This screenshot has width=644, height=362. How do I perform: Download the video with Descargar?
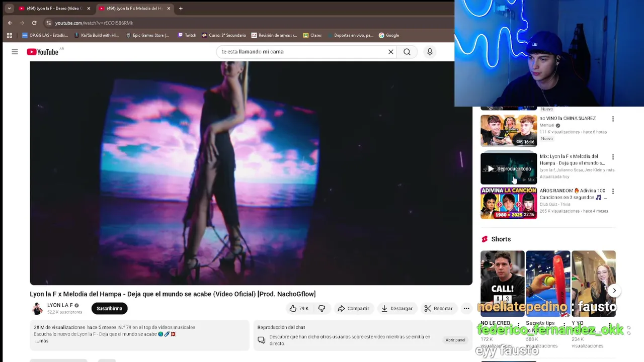(396, 308)
